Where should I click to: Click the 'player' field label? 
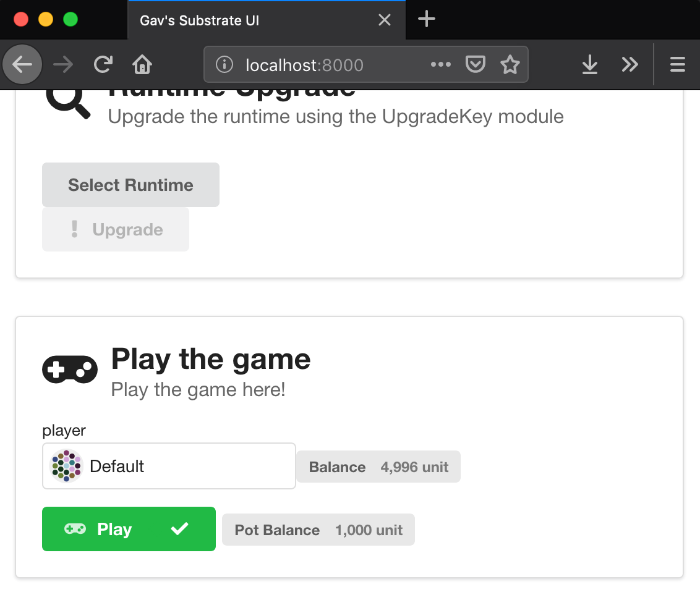pyautogui.click(x=64, y=431)
